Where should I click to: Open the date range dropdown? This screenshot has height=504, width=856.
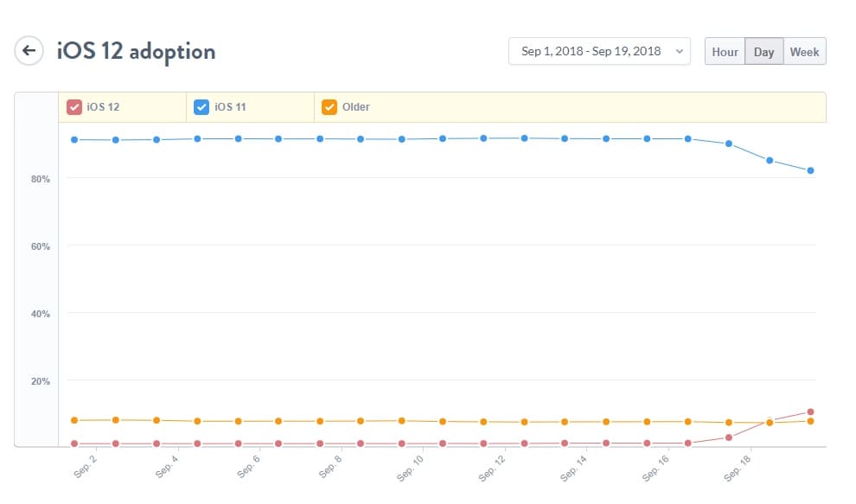click(x=599, y=51)
